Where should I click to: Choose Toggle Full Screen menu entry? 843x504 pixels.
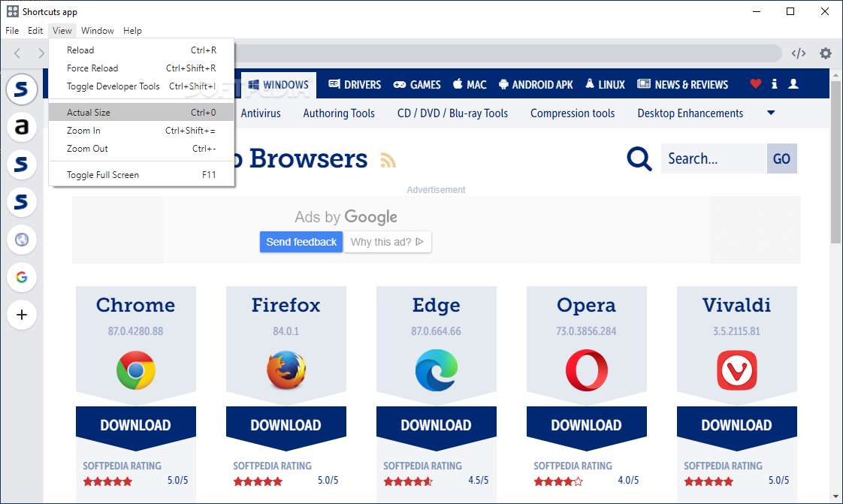[x=141, y=174]
